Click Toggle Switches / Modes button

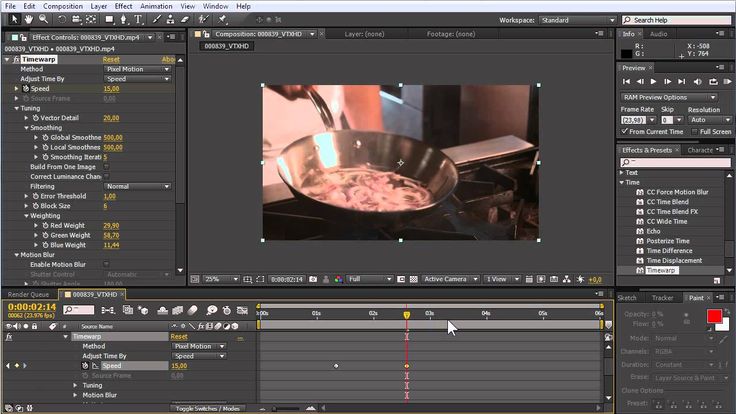(207, 408)
